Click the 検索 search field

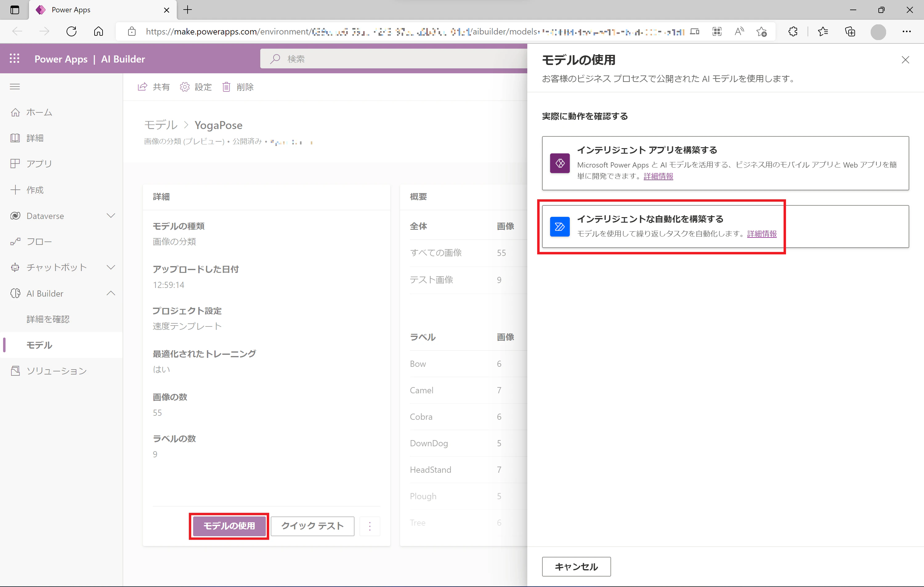(394, 59)
